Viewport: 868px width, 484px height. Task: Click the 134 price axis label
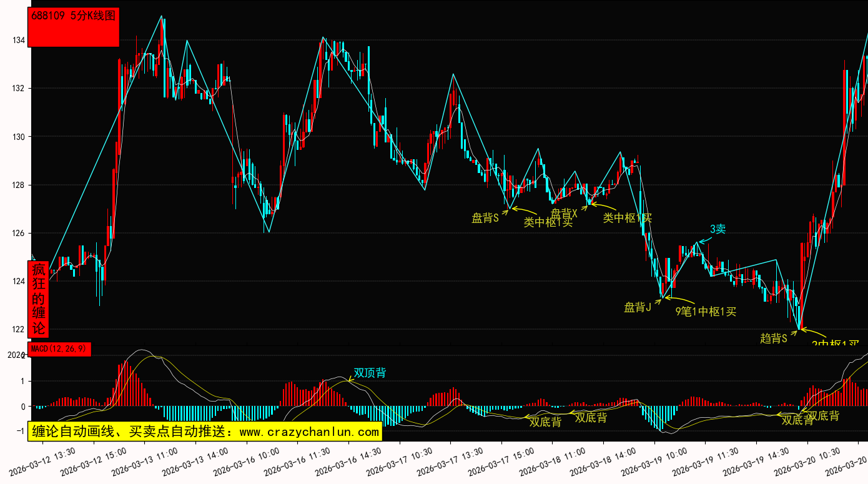click(x=17, y=41)
